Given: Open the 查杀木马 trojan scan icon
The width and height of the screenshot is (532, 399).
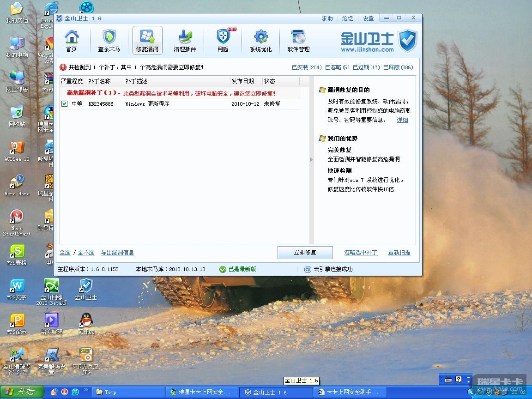Looking at the screenshot, I should point(109,40).
